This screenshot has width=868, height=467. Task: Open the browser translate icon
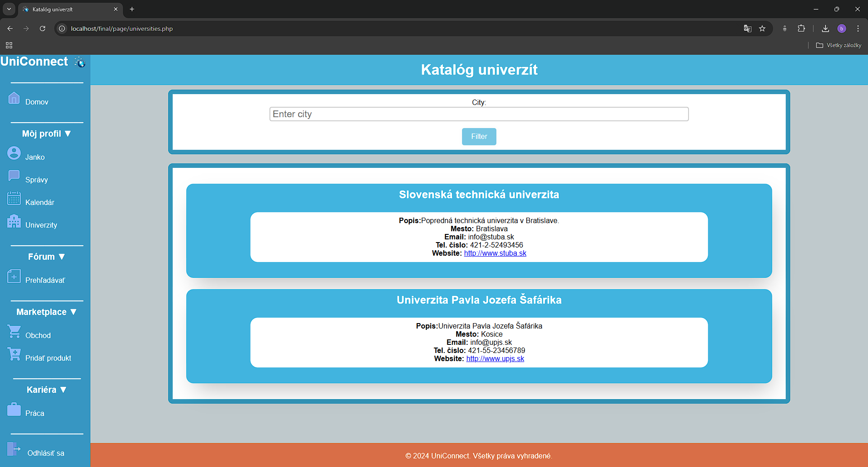[748, 29]
